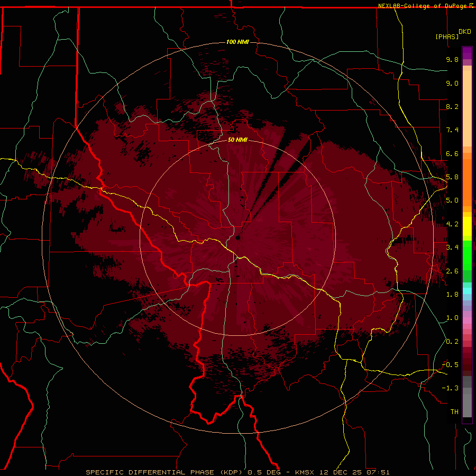Click the 2.6 scale value
476x476 pixels.
pyautogui.click(x=452, y=271)
